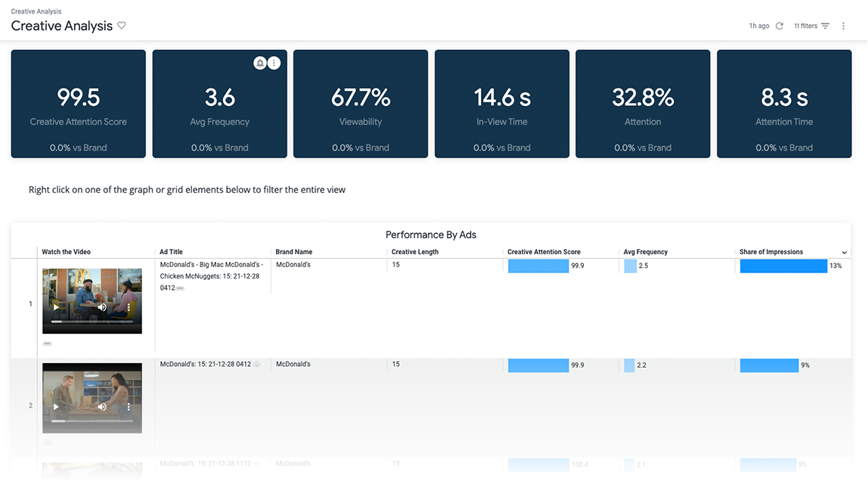Click the Watch the Video column header
This screenshot has width=868, height=482.
[x=66, y=251]
